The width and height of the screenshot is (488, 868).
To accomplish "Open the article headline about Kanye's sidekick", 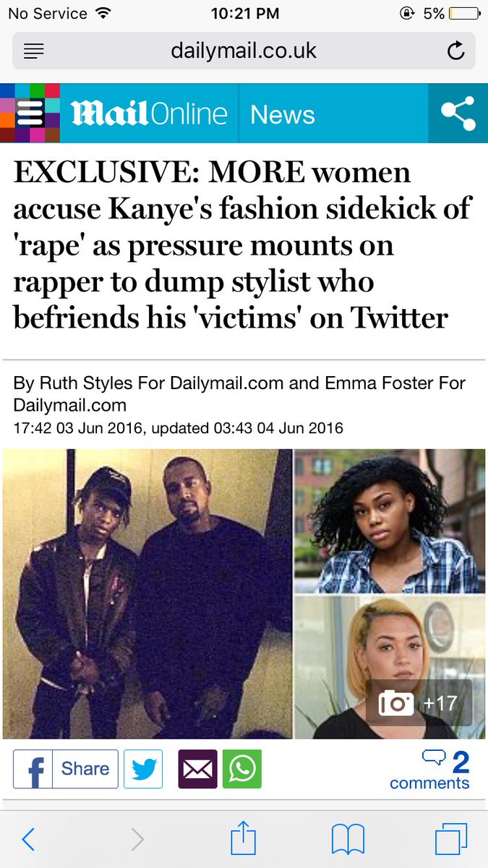I will click(x=242, y=245).
